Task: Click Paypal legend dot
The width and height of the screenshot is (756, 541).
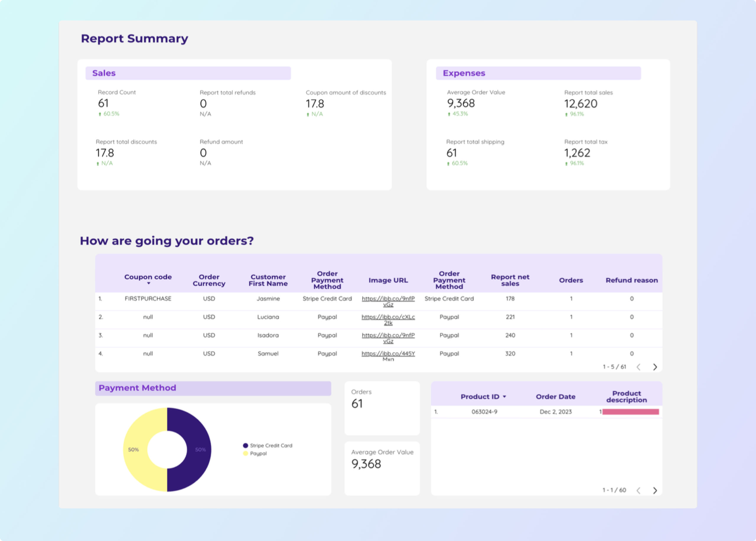Action: tap(245, 453)
